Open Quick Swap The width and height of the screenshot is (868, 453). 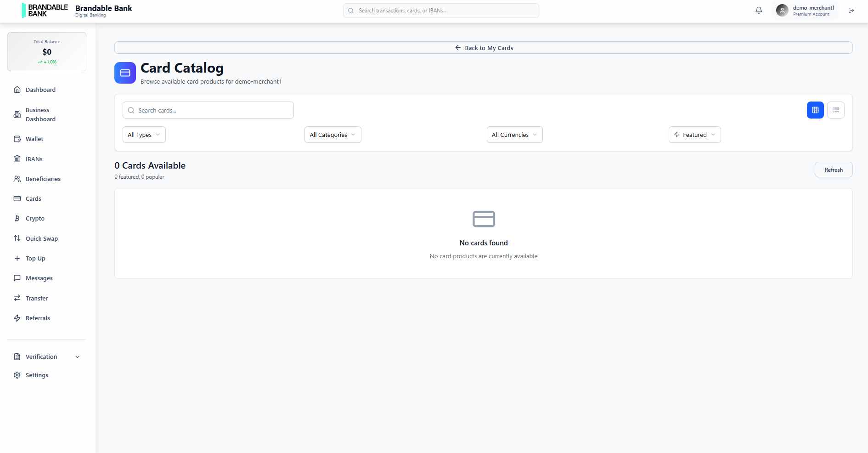[42, 238]
